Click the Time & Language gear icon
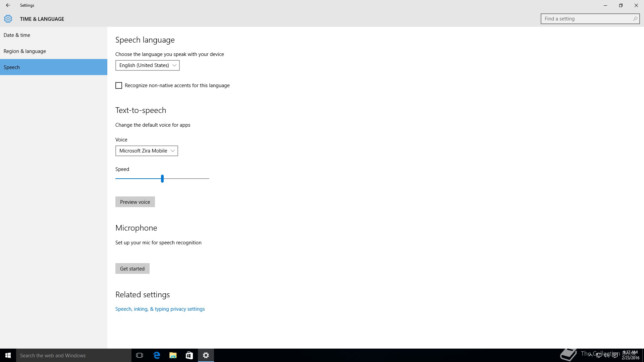 pos(8,19)
